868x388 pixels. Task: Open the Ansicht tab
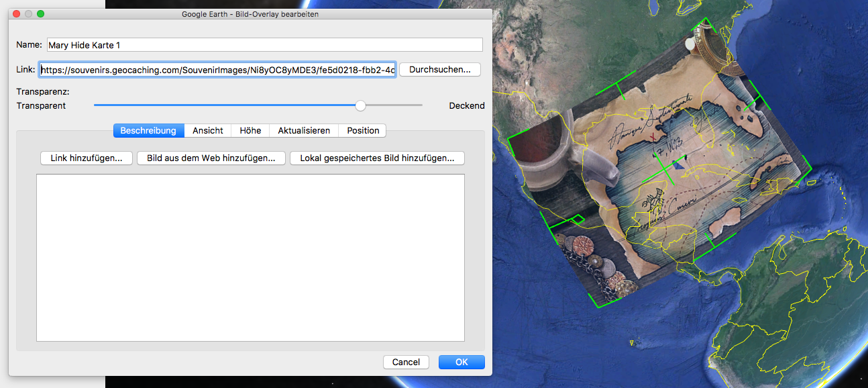pyautogui.click(x=208, y=130)
